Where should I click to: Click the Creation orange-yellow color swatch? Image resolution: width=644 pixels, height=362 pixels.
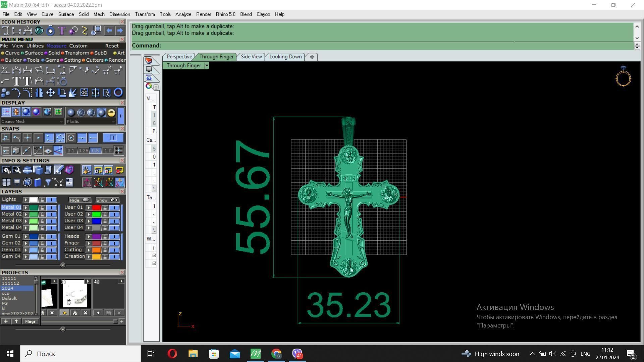(97, 257)
